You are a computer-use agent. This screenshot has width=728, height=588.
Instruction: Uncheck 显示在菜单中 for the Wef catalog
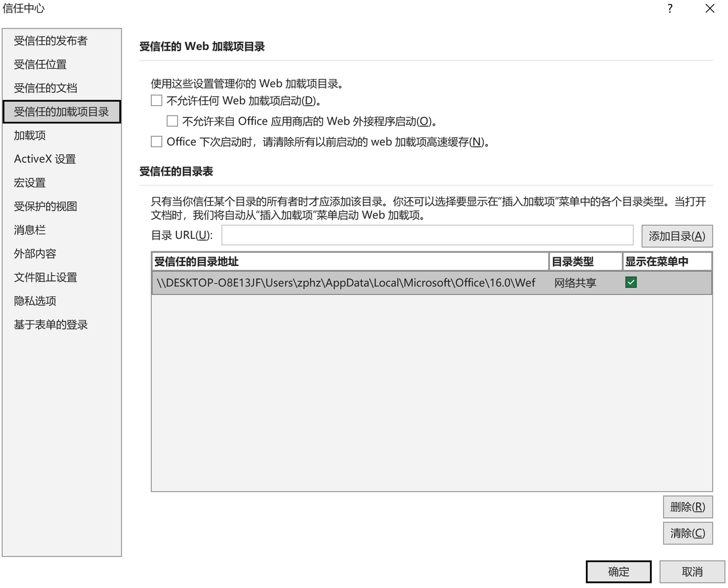coord(631,283)
